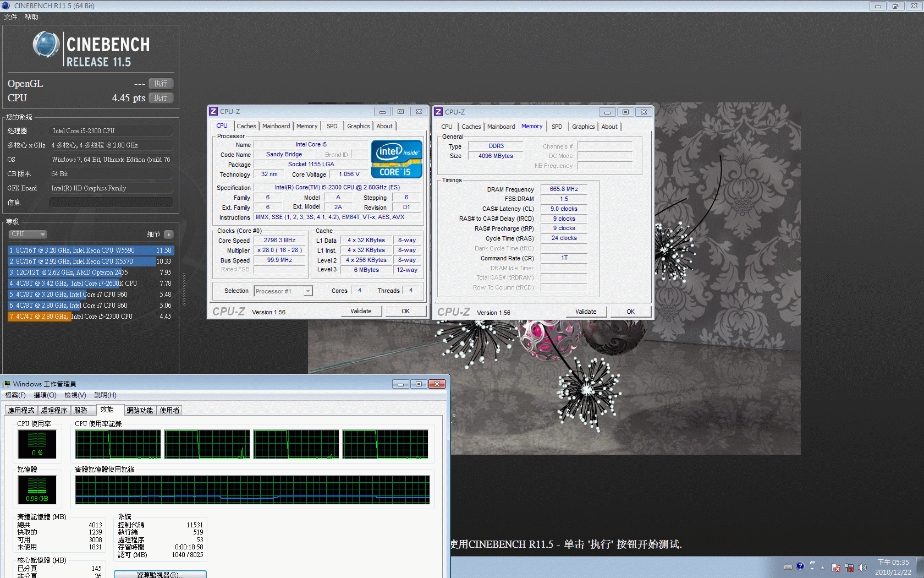Click the Z icon in left CPU-Z title bar
Viewport: 924px width, 578px height.
click(213, 111)
